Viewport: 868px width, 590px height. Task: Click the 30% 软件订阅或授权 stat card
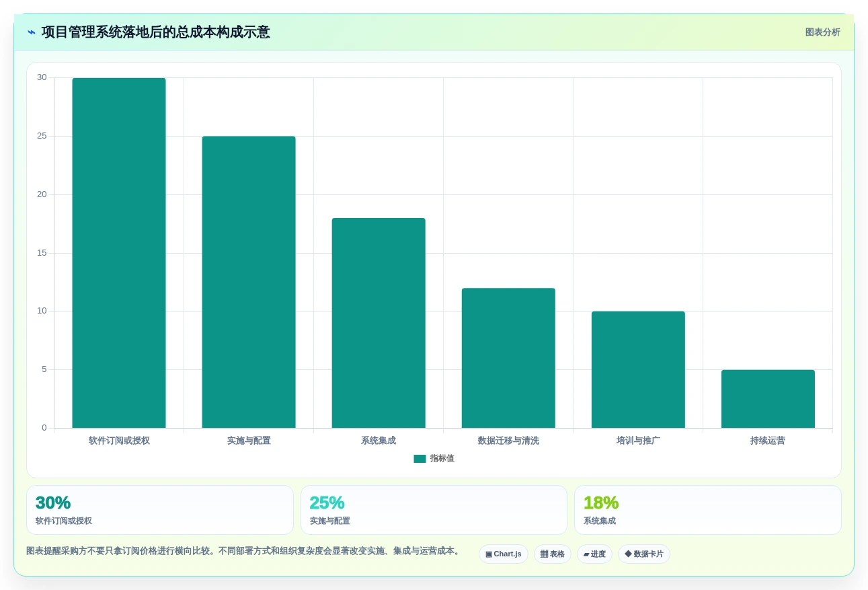(x=160, y=510)
